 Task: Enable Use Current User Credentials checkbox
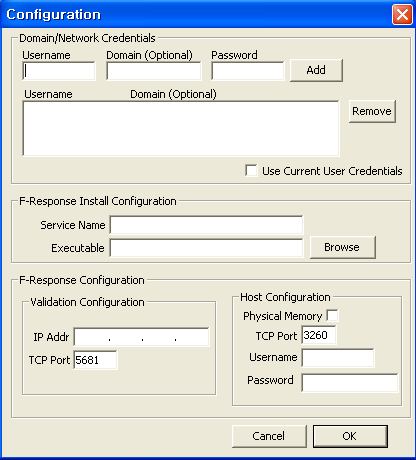click(251, 171)
